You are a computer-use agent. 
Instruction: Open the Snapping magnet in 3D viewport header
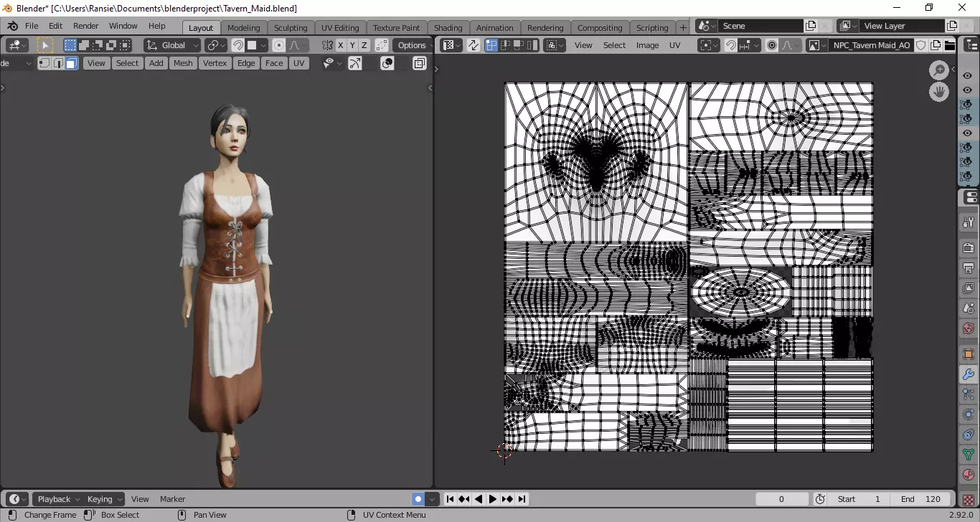pyautogui.click(x=237, y=45)
